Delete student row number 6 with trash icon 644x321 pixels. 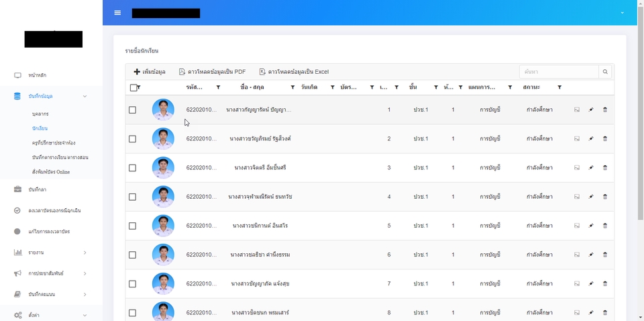605,255
